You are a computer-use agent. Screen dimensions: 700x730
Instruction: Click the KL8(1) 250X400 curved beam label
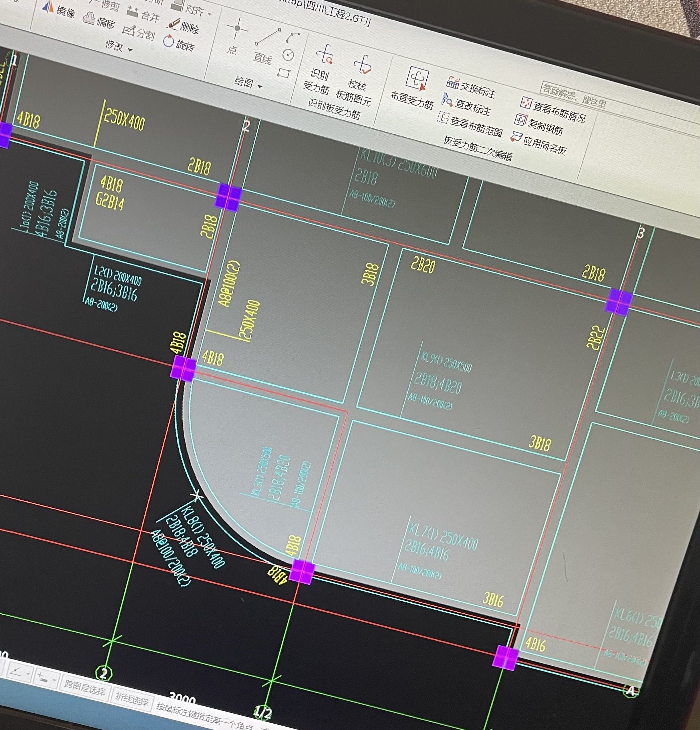pos(202,537)
